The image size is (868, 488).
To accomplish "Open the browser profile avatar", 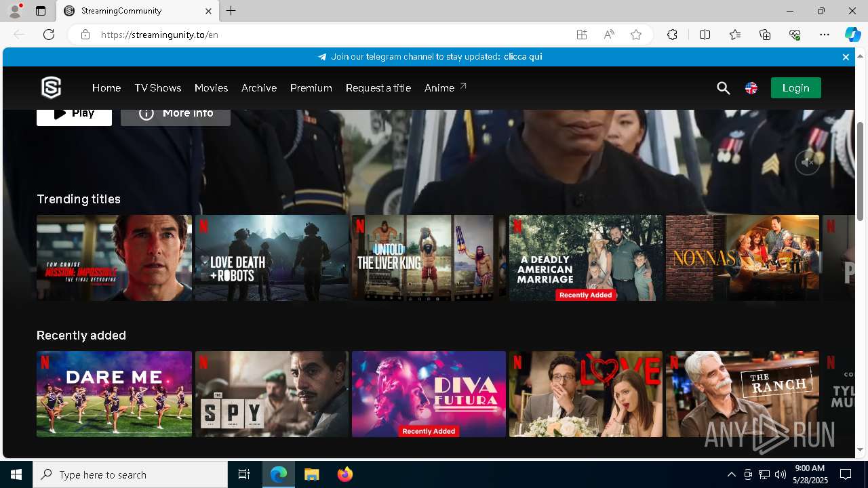I will [14, 11].
